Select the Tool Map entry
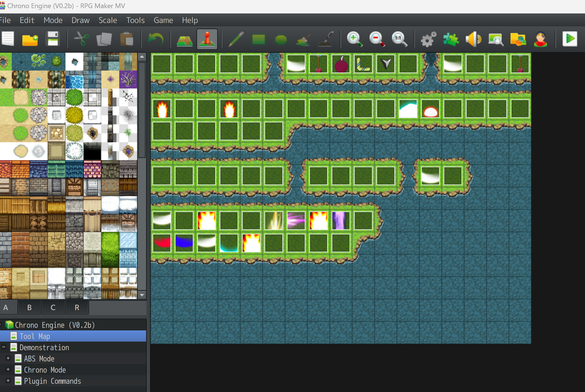Screen dimensions: 585x392 [35, 336]
